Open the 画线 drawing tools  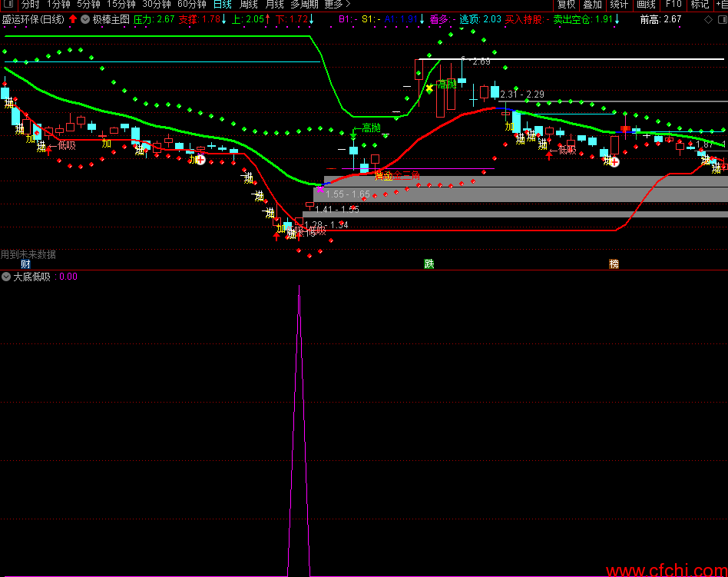click(x=646, y=5)
